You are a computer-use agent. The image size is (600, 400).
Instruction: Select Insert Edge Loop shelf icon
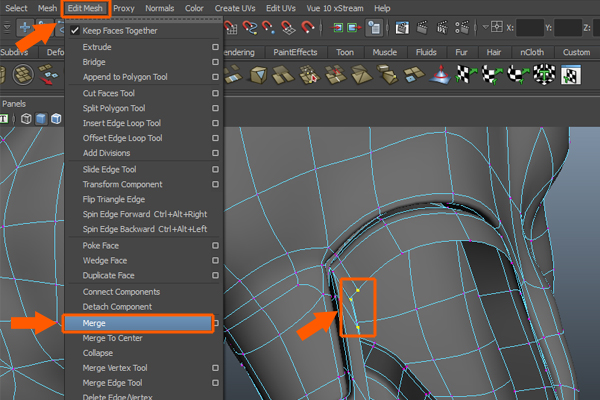(x=335, y=74)
